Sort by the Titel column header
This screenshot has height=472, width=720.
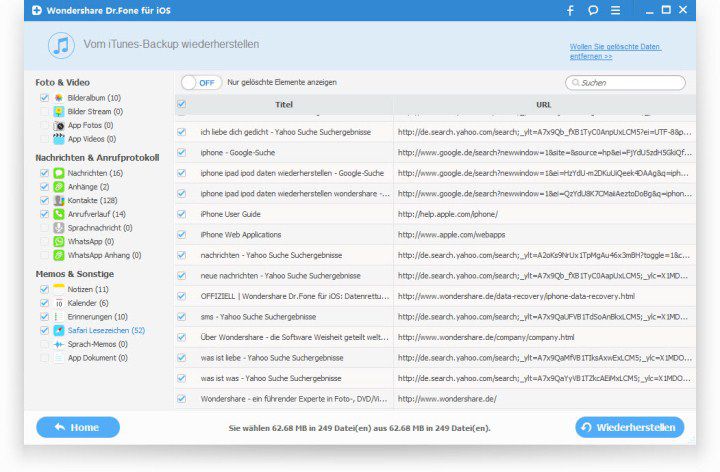coord(284,105)
